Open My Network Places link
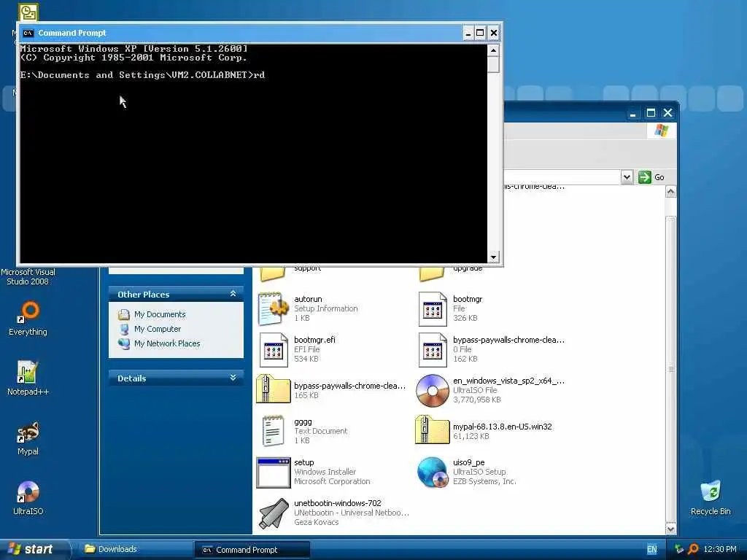747x560 pixels. pyautogui.click(x=167, y=343)
